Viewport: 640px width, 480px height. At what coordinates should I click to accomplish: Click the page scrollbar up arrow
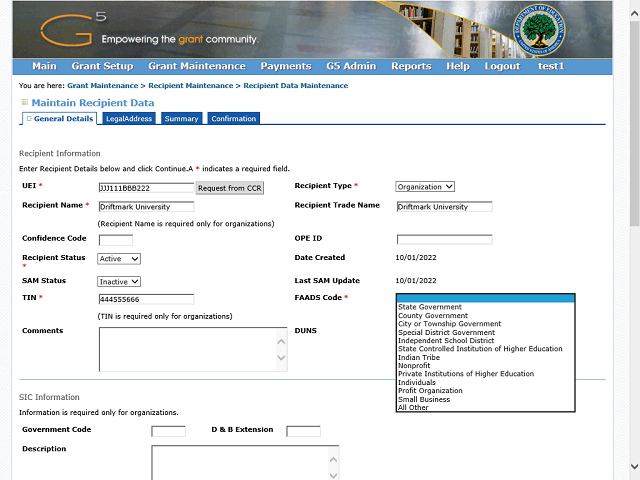tap(634, 6)
